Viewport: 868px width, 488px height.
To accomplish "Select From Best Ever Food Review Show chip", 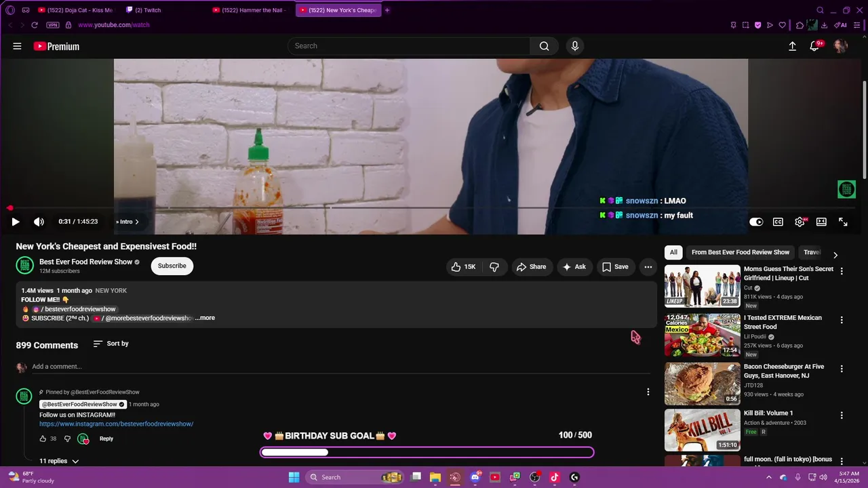I will [741, 252].
